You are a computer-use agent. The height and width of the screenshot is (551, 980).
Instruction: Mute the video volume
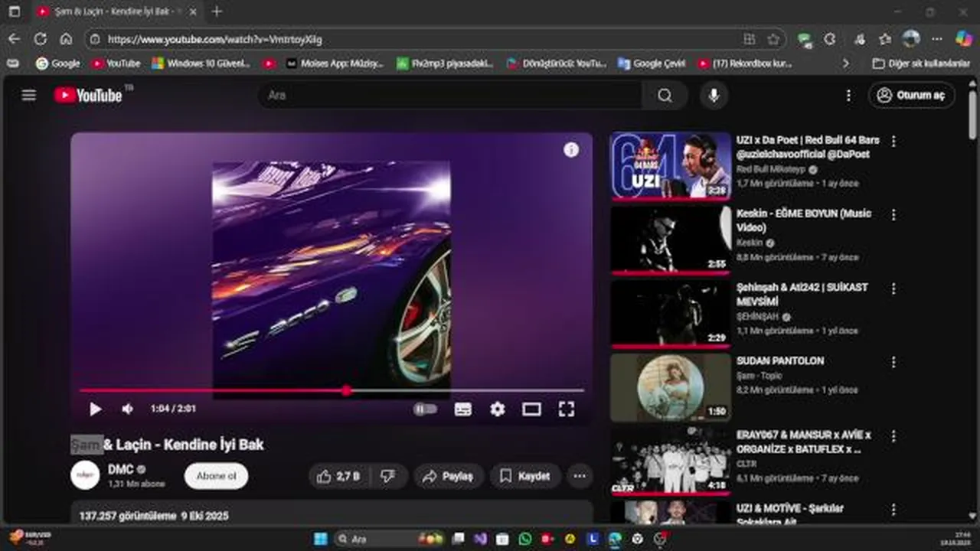pos(128,409)
